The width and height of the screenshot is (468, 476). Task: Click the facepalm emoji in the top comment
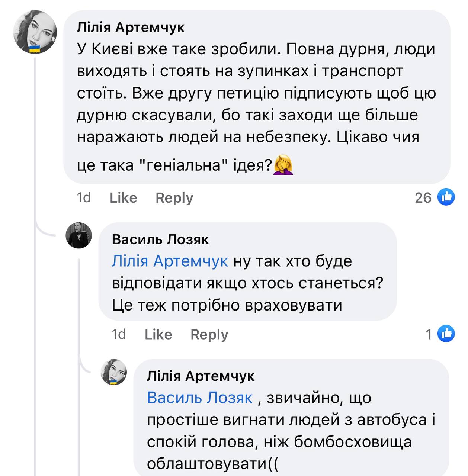283,165
